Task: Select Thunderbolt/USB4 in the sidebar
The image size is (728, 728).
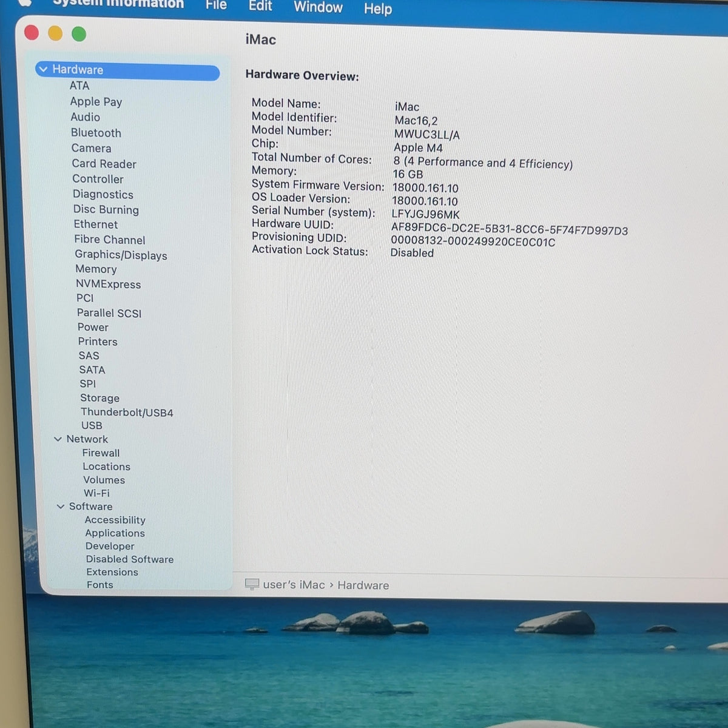Action: click(x=127, y=412)
